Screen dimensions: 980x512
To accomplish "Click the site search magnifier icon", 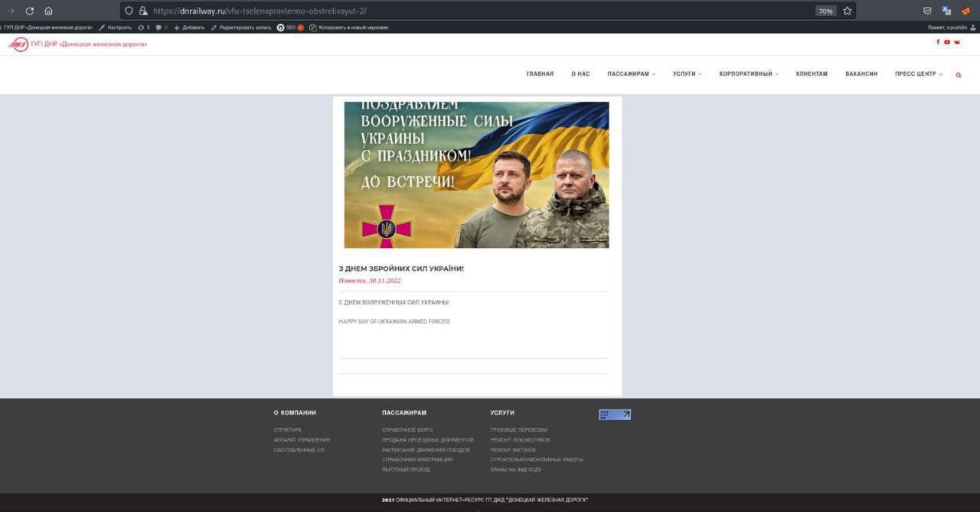I will click(x=959, y=75).
